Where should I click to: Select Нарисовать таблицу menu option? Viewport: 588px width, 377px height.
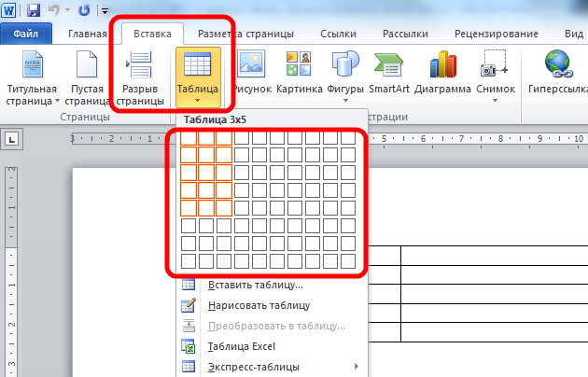[259, 305]
